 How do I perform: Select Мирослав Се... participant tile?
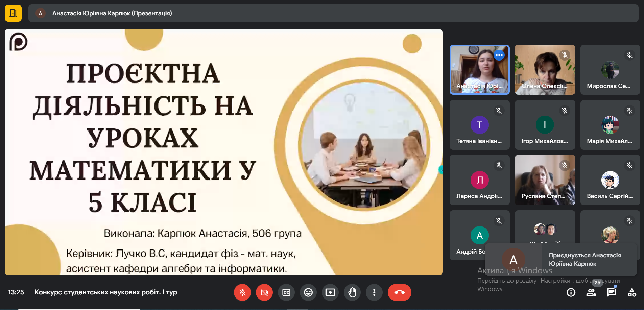610,70
